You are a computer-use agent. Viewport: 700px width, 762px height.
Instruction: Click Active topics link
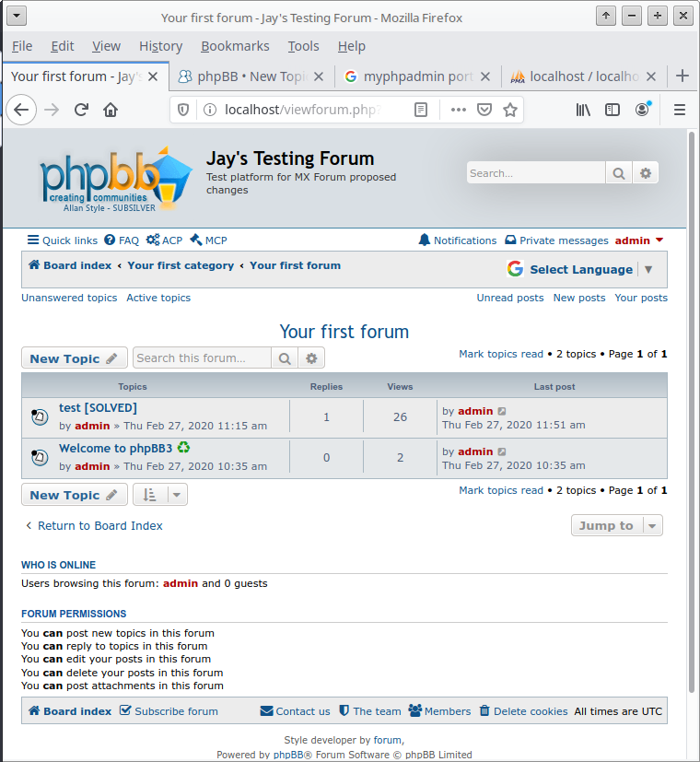158,298
